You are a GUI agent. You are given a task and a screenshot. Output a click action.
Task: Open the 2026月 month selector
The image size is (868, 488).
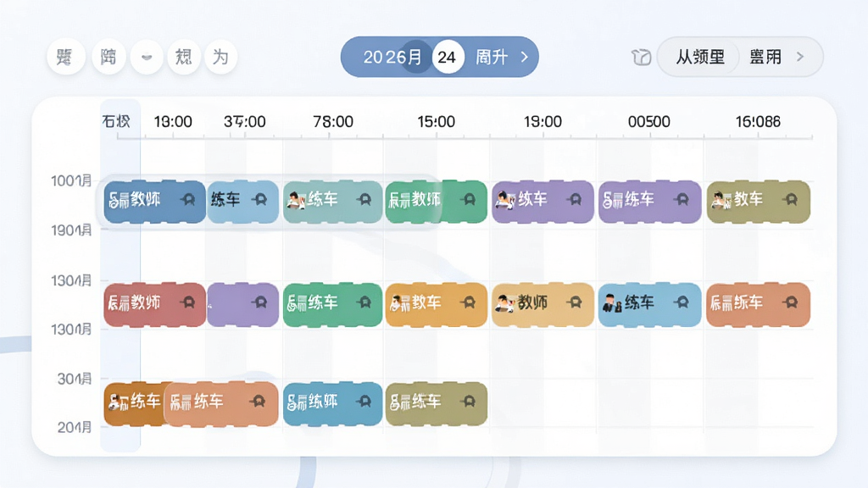click(392, 57)
